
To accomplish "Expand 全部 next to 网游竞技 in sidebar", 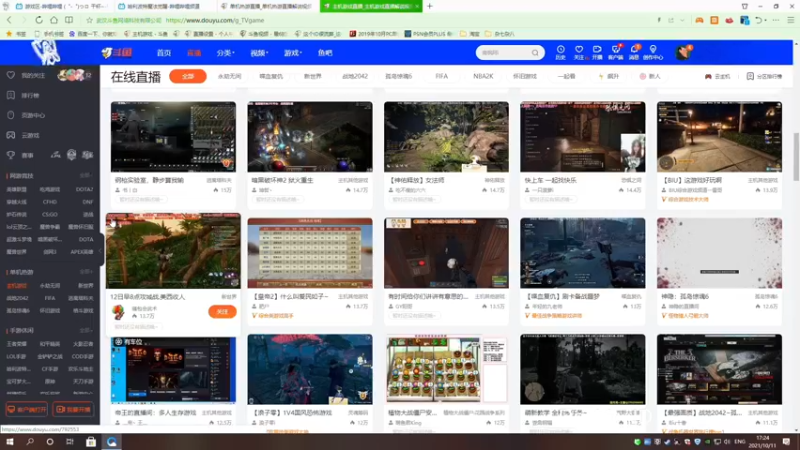I will pyautogui.click(x=86, y=176).
